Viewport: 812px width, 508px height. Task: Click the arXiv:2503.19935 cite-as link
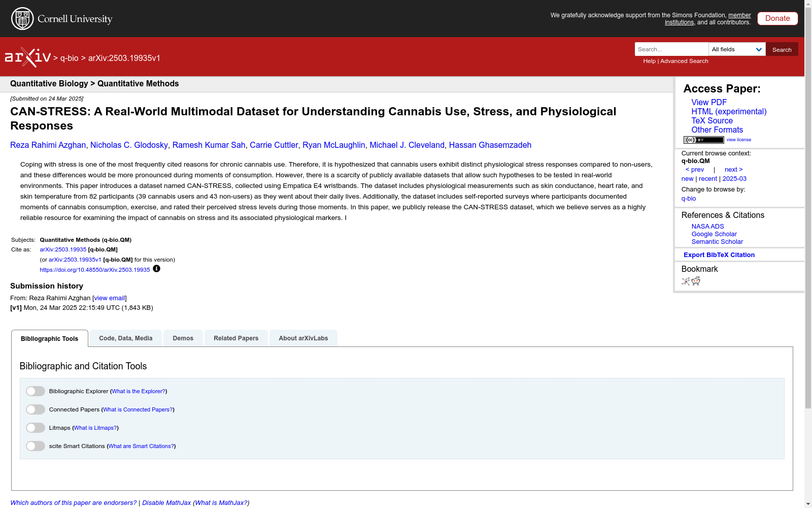click(63, 250)
